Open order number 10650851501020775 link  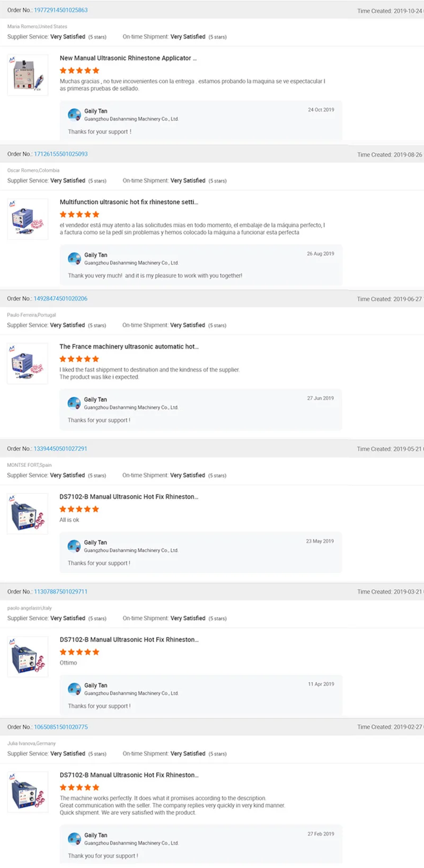(x=61, y=726)
